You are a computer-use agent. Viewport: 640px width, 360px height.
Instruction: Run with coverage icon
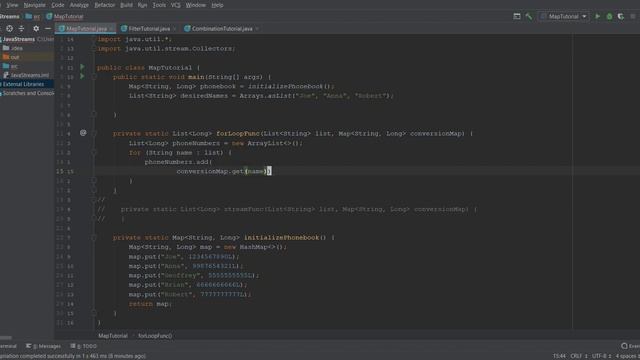point(621,16)
